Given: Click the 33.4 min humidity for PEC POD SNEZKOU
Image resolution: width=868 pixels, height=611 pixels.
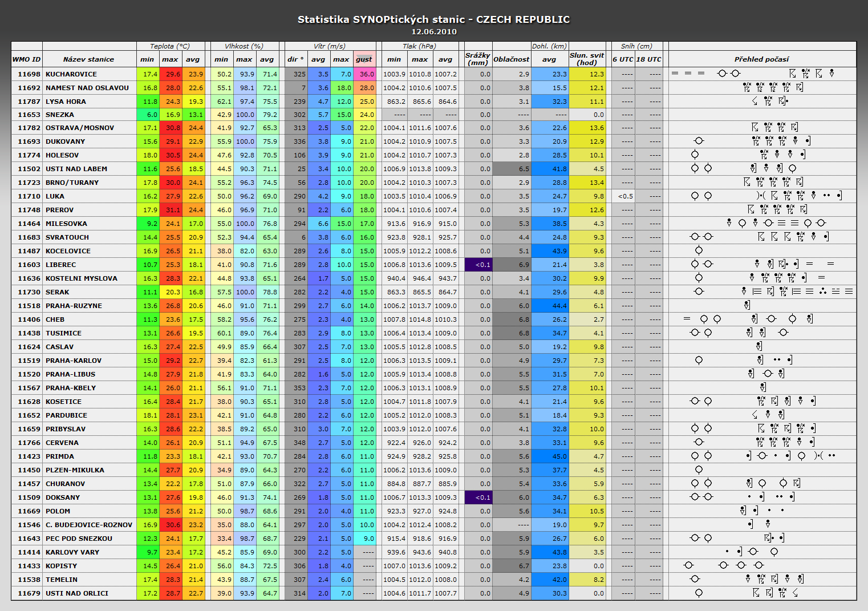Looking at the screenshot, I should click(x=222, y=539).
